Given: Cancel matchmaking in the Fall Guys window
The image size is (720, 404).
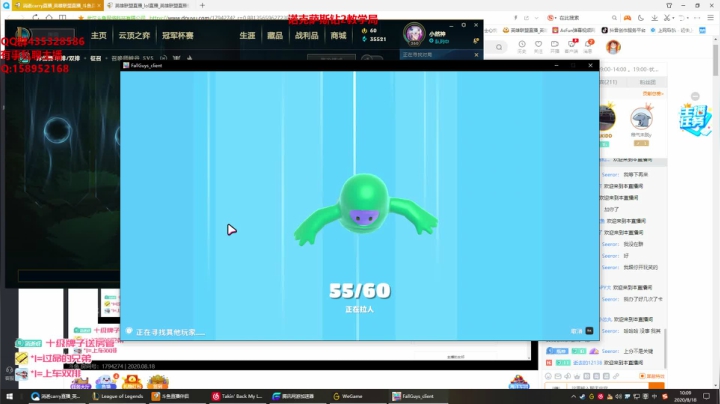Looking at the screenshot, I should (582, 331).
